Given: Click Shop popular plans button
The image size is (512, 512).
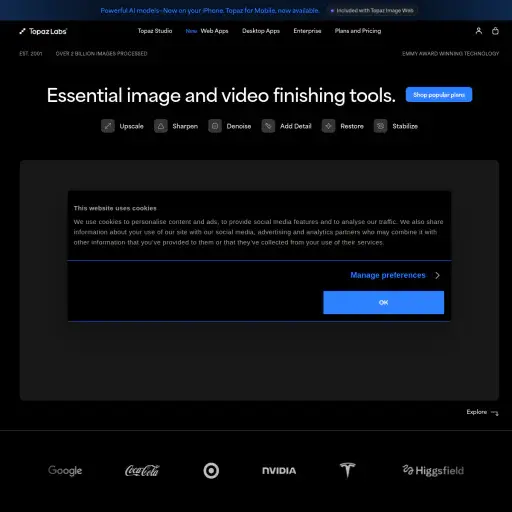Looking at the screenshot, I should 439,95.
